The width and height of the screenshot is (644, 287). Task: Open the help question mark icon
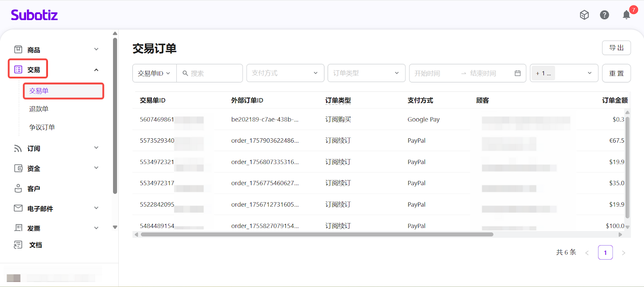[604, 15]
